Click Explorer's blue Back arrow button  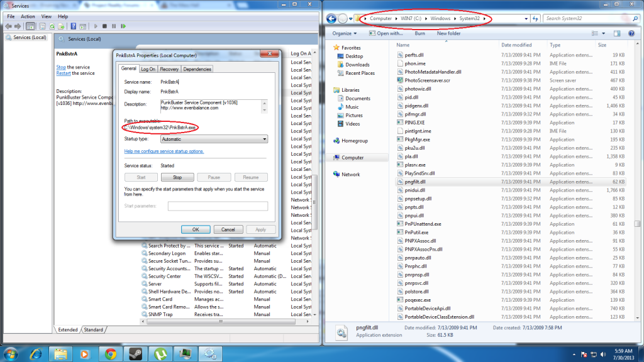coord(331,18)
